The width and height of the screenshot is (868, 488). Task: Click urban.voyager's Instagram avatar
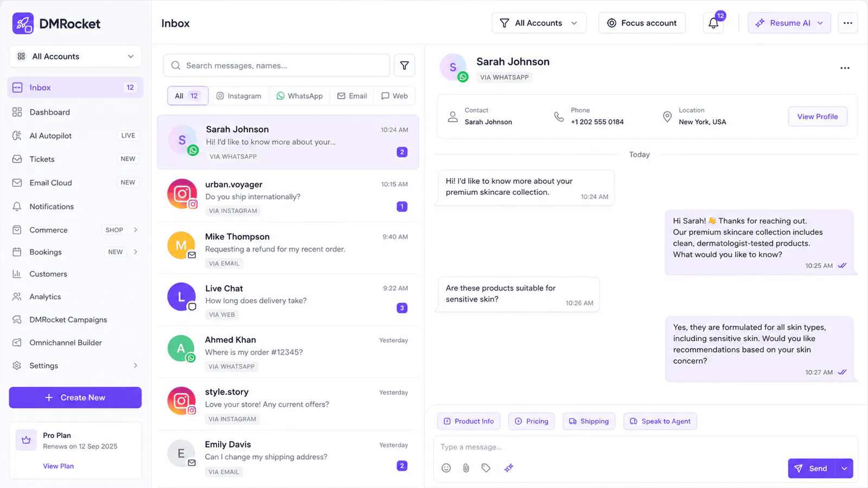point(182,194)
